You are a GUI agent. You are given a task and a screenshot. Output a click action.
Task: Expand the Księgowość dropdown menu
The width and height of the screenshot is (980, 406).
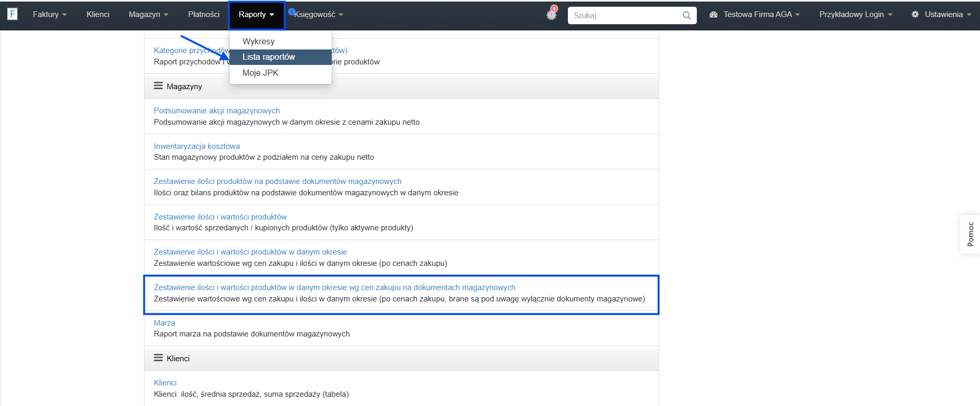click(318, 14)
